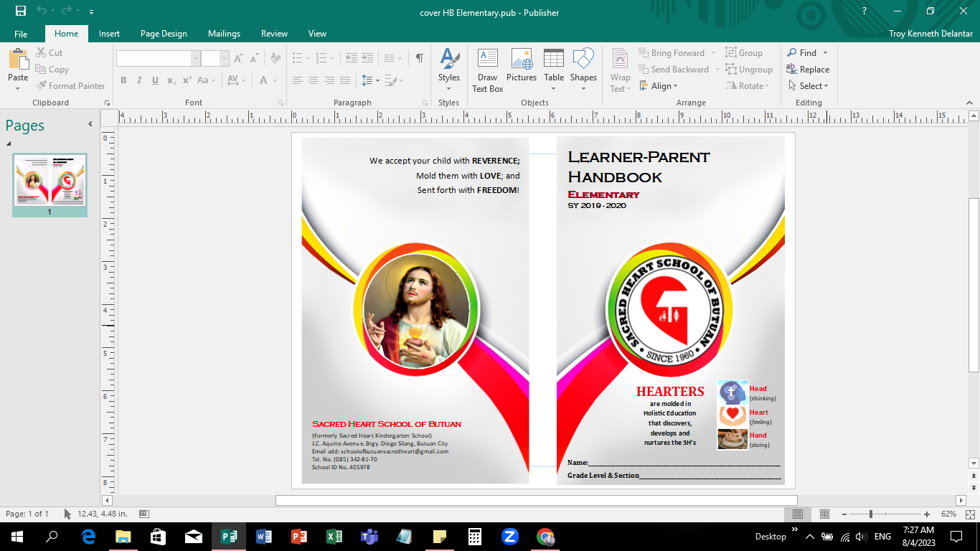Click the Copy command

click(52, 70)
